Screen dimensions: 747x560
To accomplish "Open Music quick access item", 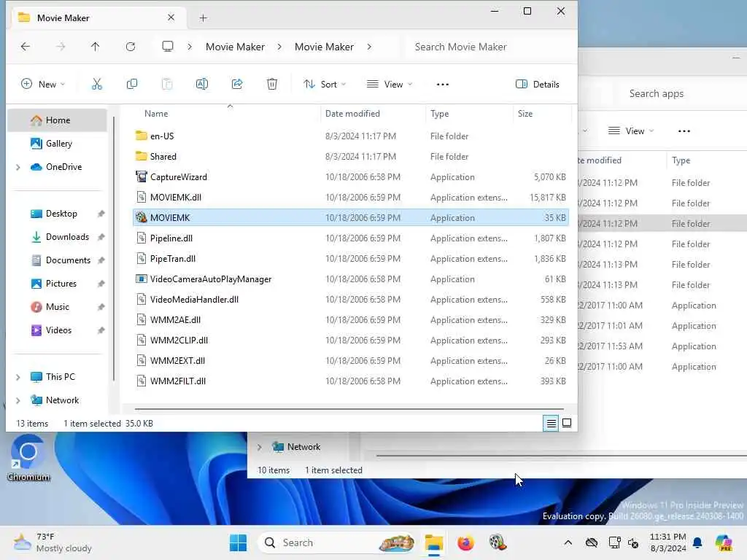I will (57, 307).
